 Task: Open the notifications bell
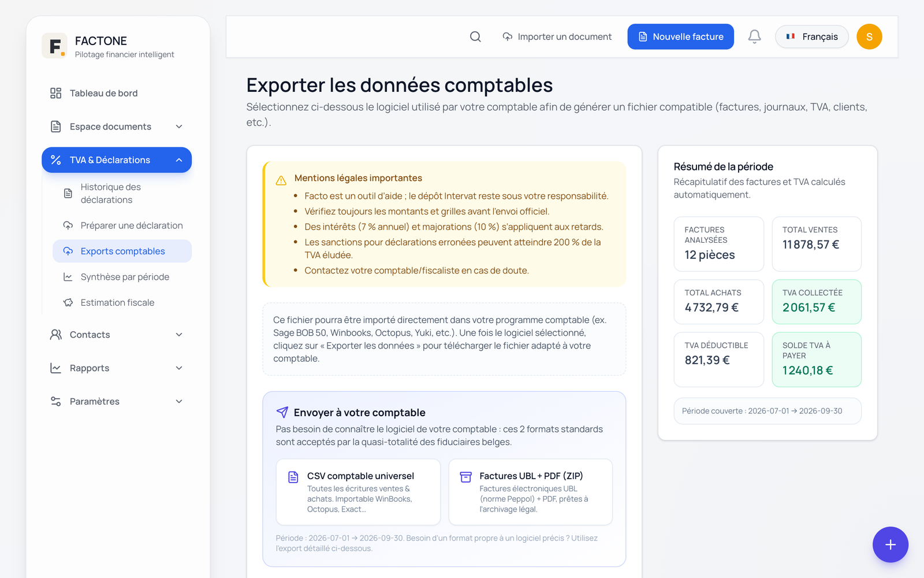click(754, 36)
